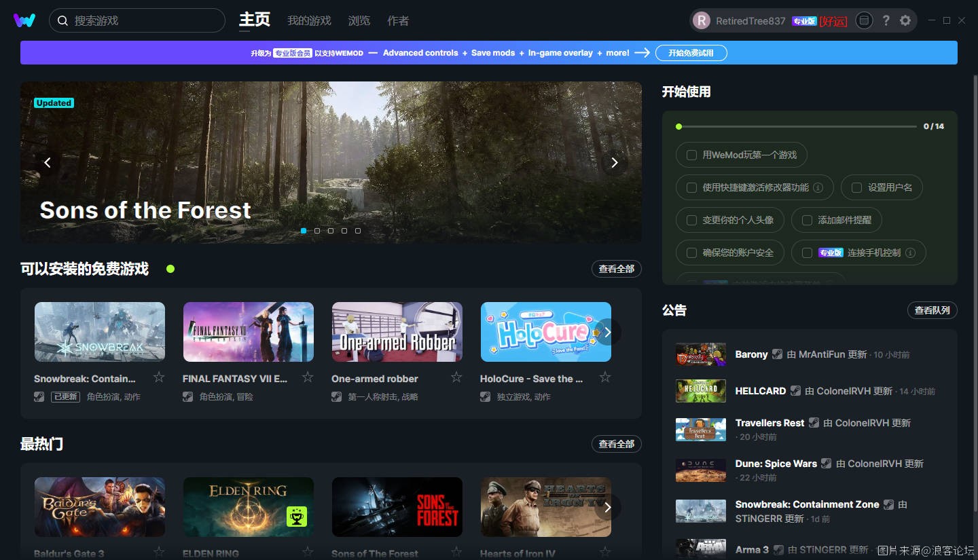This screenshot has width=978, height=560.
Task: Check the 变更你的个人头像 checkbox
Action: (x=691, y=220)
